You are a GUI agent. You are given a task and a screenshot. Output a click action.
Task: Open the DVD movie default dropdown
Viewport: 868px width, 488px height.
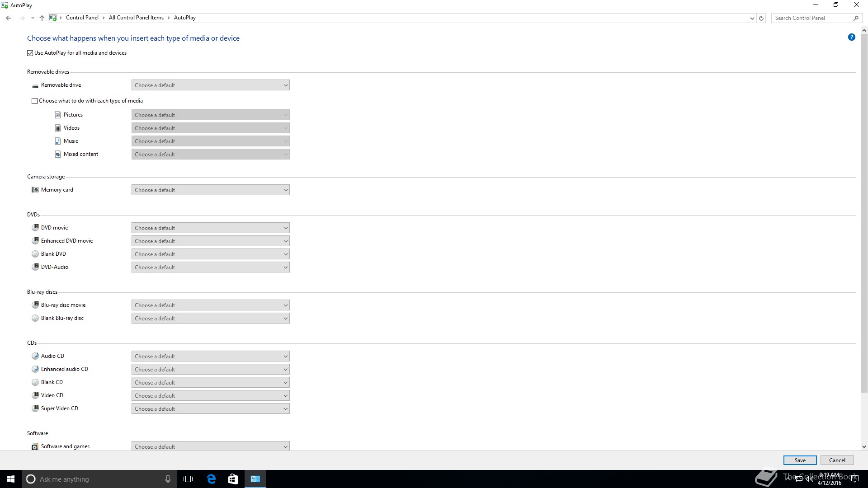(x=211, y=228)
